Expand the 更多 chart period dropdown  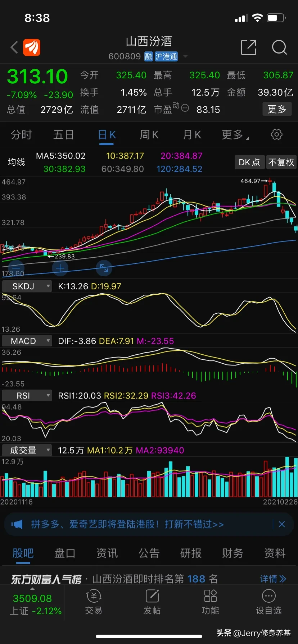point(235,134)
